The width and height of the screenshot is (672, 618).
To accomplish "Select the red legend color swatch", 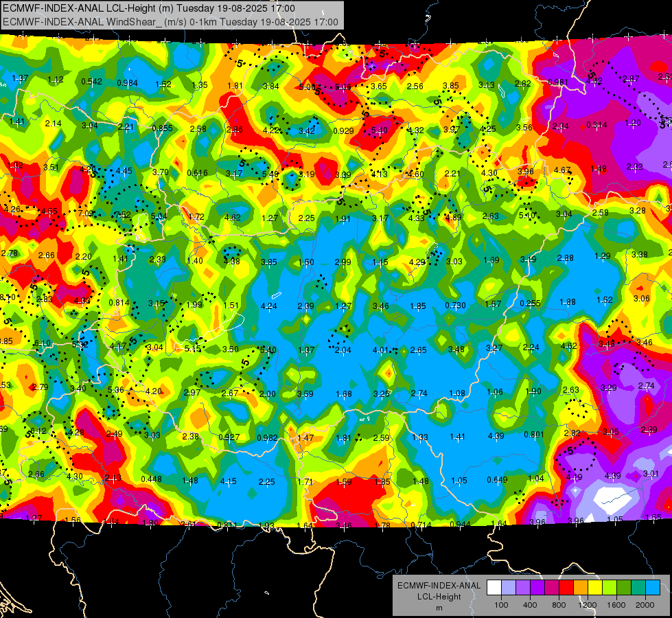I will tap(566, 588).
